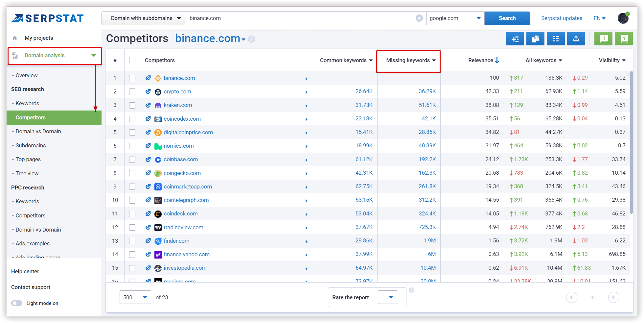The height and width of the screenshot is (323, 644).
Task: Open Subdomains in the sidebar
Action: (x=31, y=145)
